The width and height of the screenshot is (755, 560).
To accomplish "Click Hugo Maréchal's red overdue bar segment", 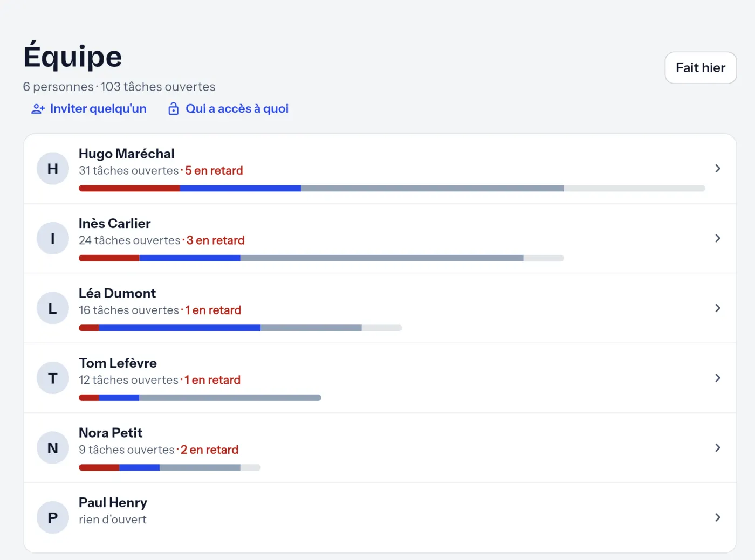I will point(129,189).
